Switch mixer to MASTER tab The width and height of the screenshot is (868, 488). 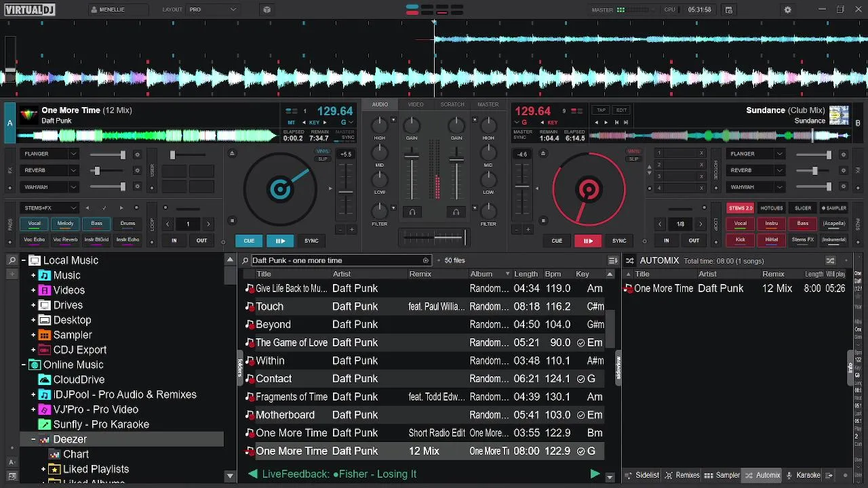point(488,104)
